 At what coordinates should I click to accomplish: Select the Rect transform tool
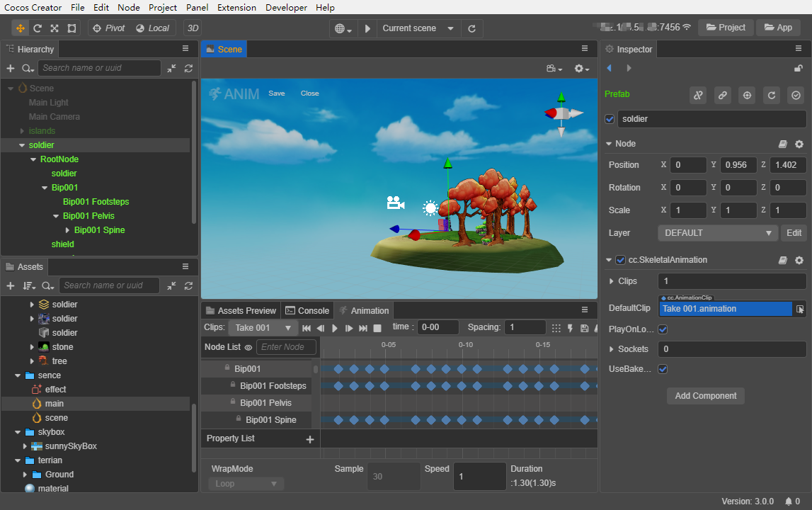point(72,28)
